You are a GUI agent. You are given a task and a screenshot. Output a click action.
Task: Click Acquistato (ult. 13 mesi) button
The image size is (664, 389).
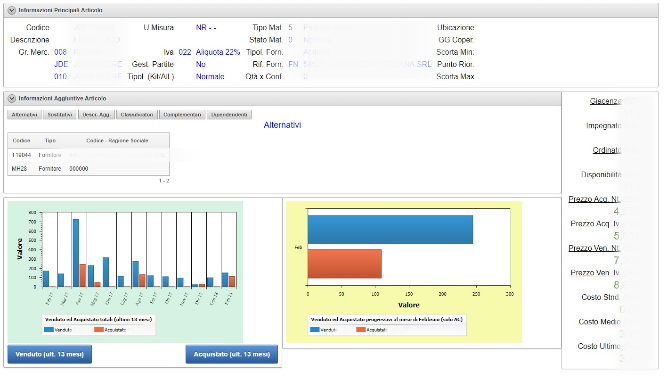click(232, 354)
